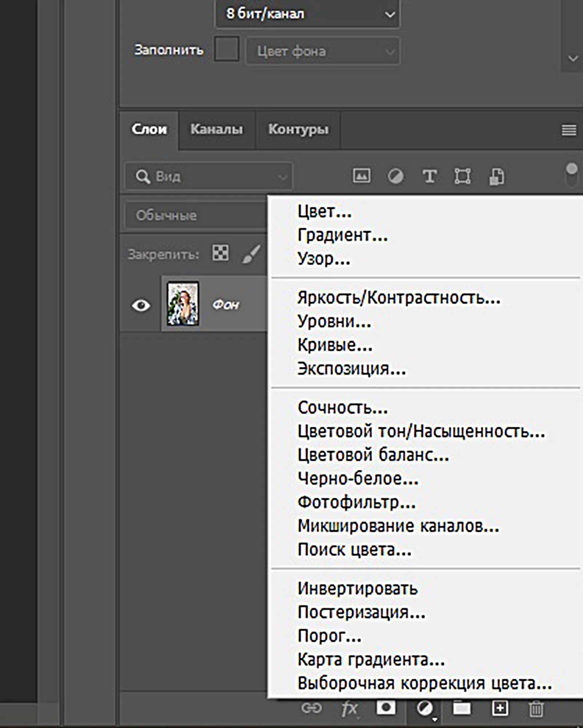Click the Заполнить color swatch
Screen dimensions: 583x728
[x=226, y=49]
